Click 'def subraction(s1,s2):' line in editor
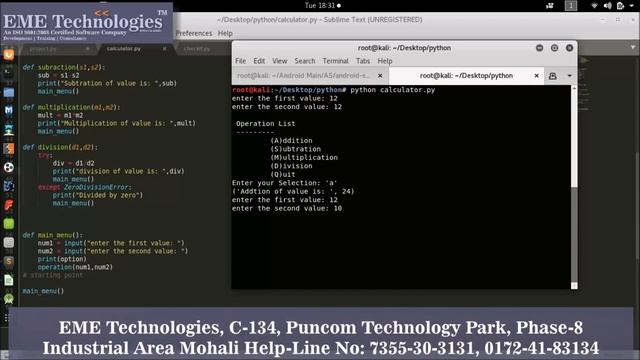 click(64, 67)
